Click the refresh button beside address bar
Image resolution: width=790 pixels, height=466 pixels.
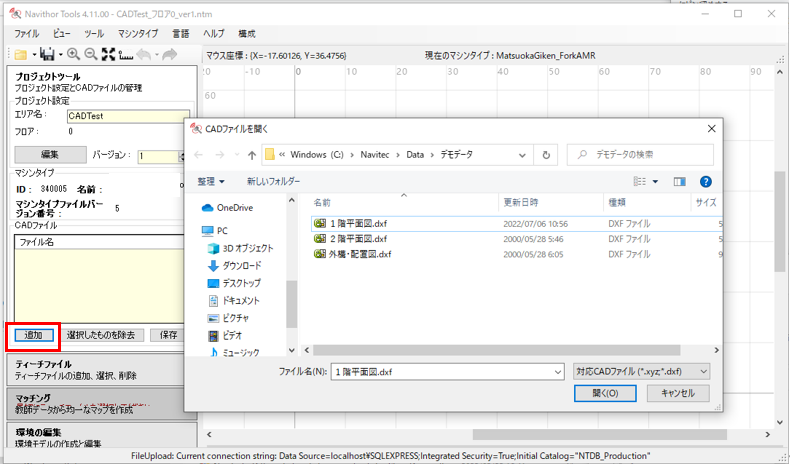[546, 155]
